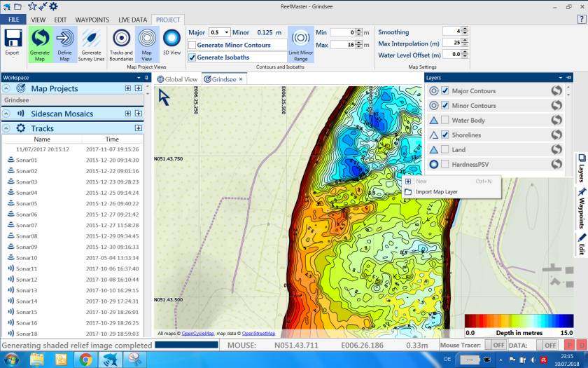
Task: Click the shaded relief progress bar
Action: [x=186, y=344]
